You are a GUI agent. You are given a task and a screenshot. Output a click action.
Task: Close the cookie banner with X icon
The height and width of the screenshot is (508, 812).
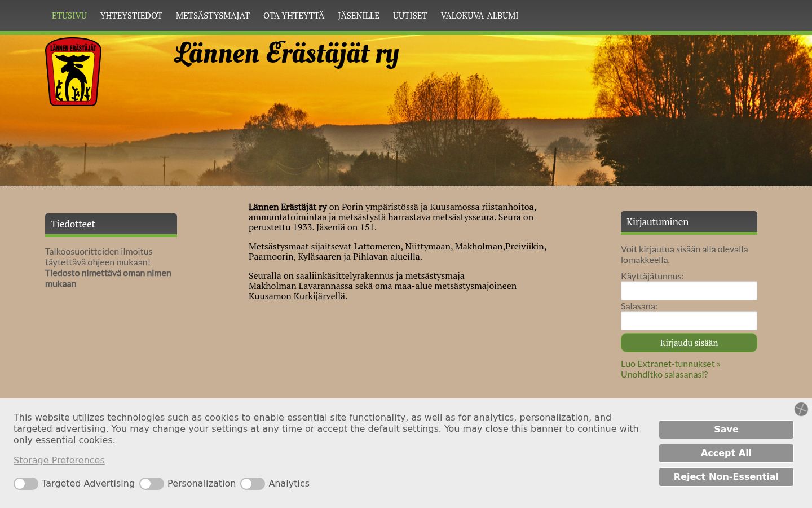pyautogui.click(x=801, y=409)
